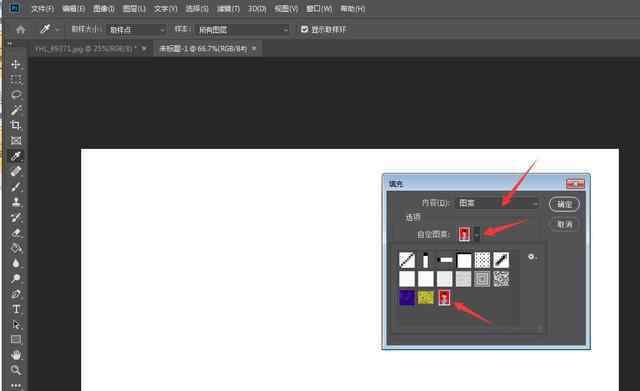Open the 编辑(E) menu
Viewport: 640px width, 391px height.
[x=73, y=9]
